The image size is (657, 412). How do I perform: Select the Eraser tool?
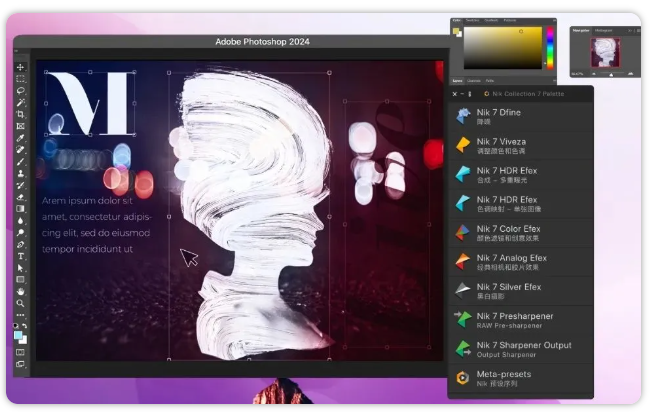[20, 197]
